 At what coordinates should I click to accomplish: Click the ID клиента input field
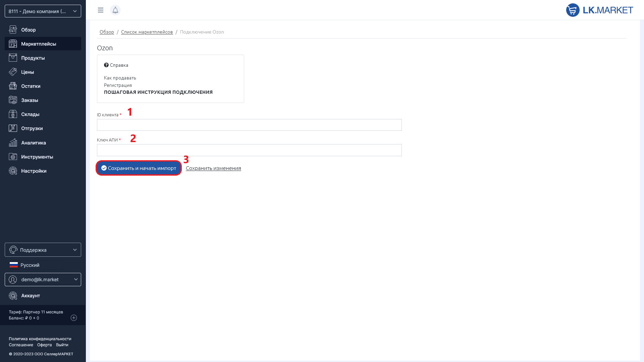pos(249,125)
